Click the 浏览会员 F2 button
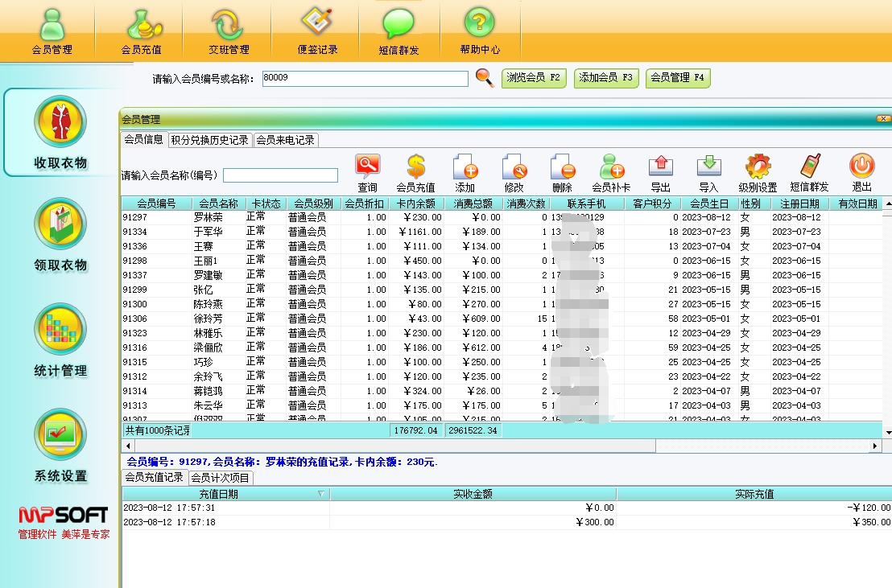 [533, 78]
